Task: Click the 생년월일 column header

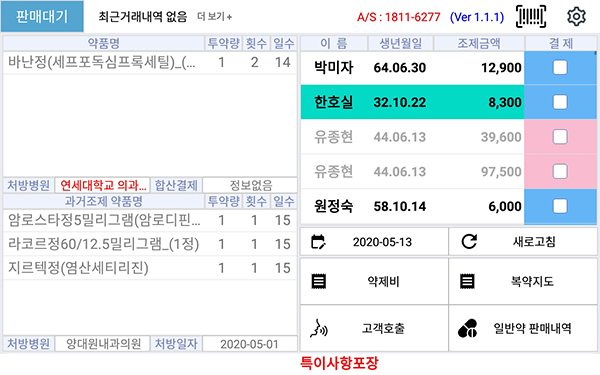Action: click(x=400, y=43)
